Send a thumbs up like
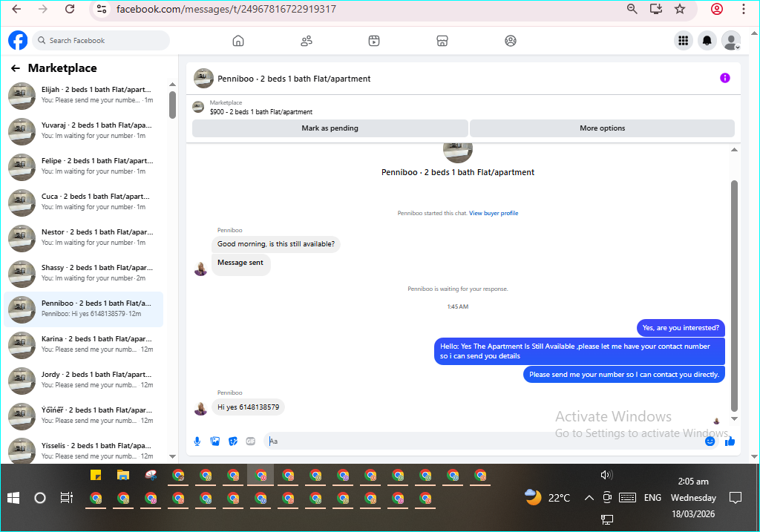 [730, 441]
